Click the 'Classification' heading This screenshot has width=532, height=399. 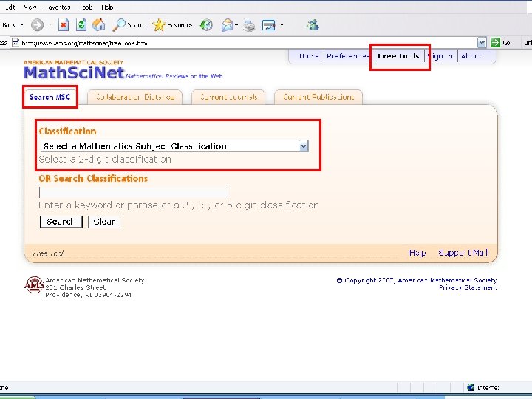pos(67,132)
